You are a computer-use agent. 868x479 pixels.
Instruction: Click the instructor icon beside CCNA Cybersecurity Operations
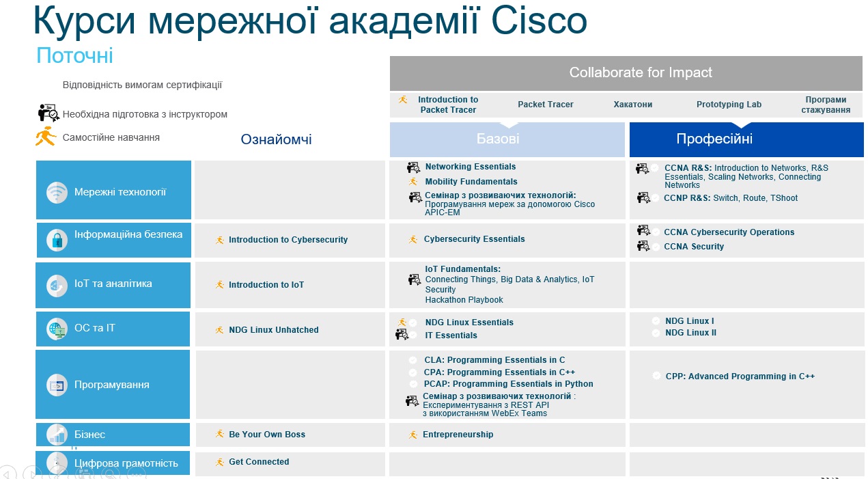pos(643,231)
